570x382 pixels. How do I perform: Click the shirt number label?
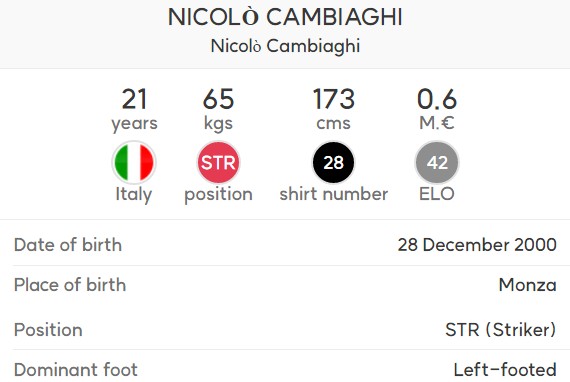coord(334,194)
